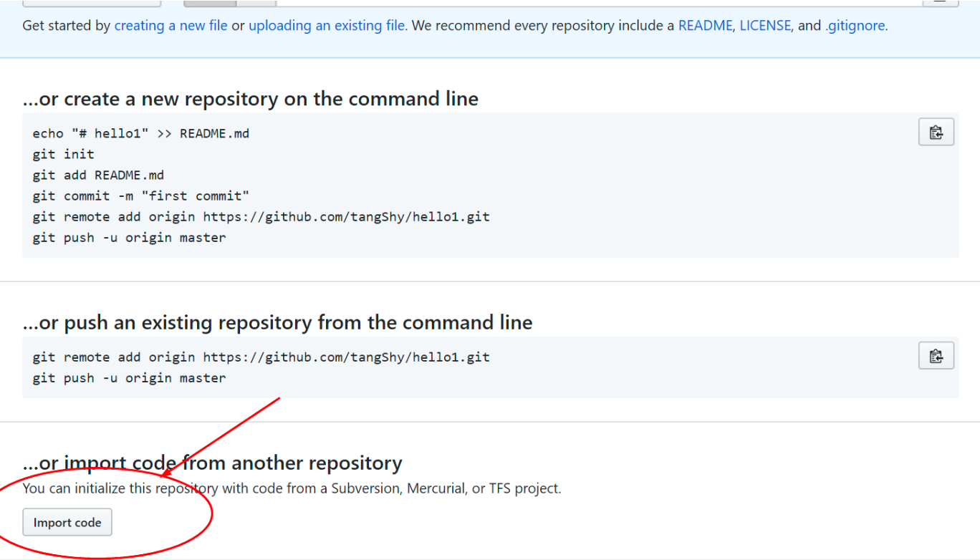Click the 'import code from another repository' heading
Viewport: 980px width, 560px height.
[x=212, y=463]
